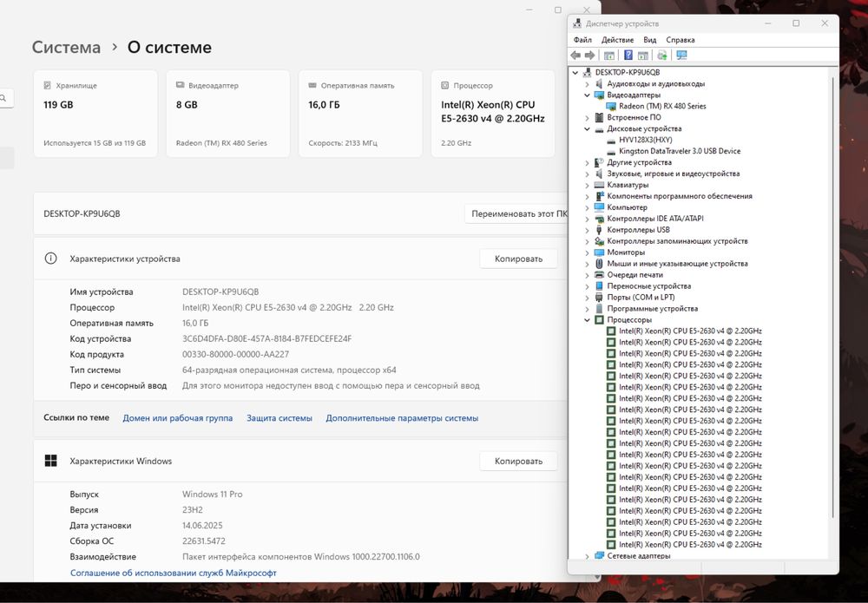Image resolution: width=868 pixels, height=603 pixels.
Task: Select the HYV128X3(HXY) disk drive
Action: (646, 140)
